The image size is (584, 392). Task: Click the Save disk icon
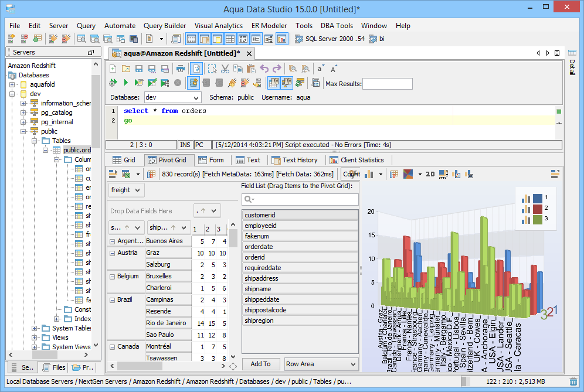pyautogui.click(x=139, y=69)
